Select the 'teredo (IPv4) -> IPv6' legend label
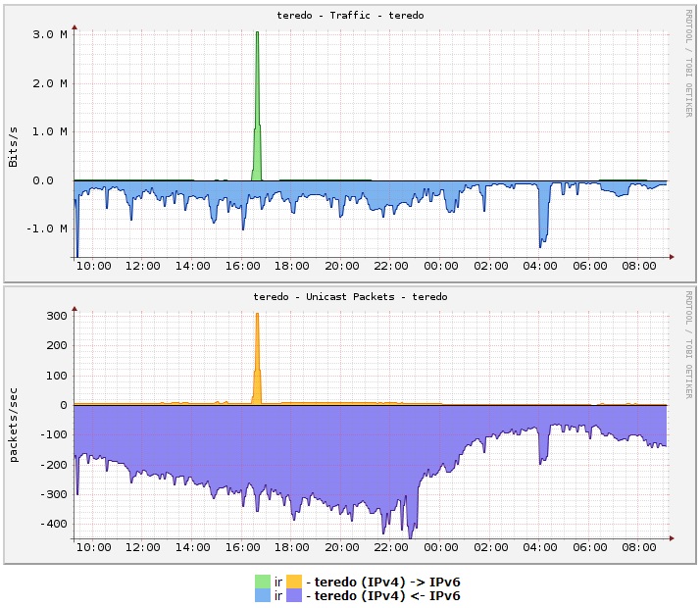700x608 pixels. tap(387, 583)
